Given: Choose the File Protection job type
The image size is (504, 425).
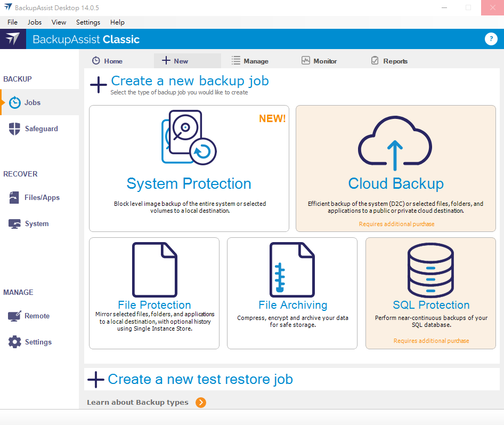Looking at the screenshot, I should 155,293.
